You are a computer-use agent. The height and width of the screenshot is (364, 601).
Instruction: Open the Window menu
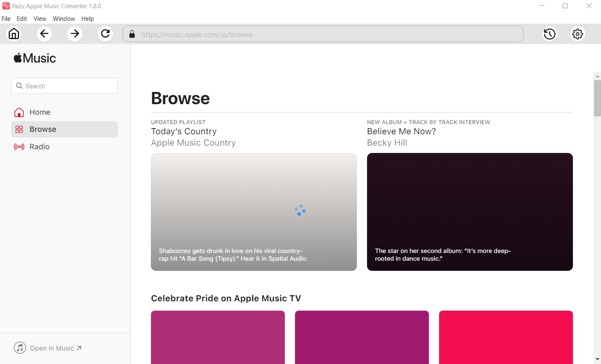coord(64,19)
